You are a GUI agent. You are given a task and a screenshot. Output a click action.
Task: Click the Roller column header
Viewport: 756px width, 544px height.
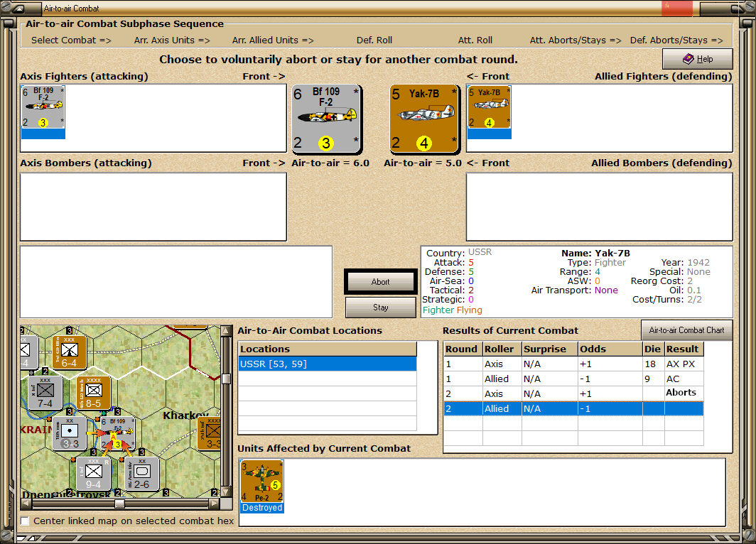pyautogui.click(x=502, y=349)
